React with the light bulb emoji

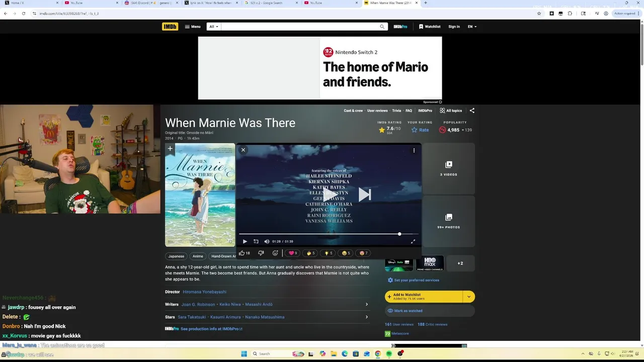pyautogui.click(x=328, y=253)
